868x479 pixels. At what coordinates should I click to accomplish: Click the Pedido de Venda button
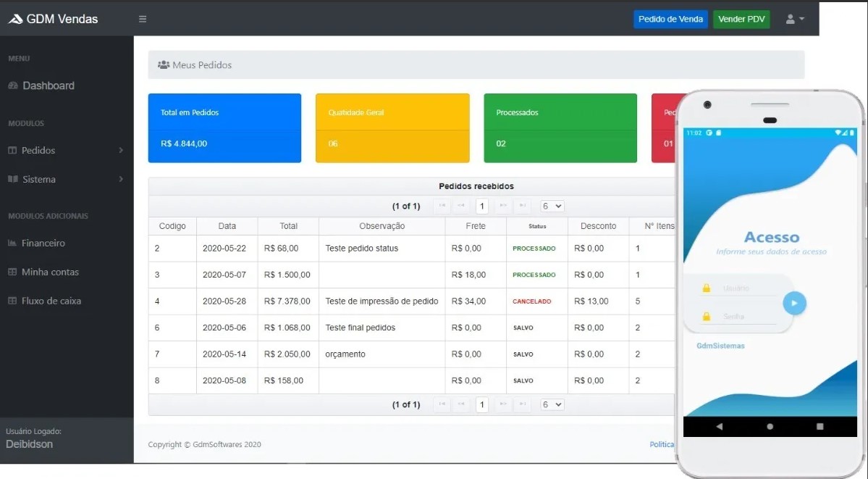pyautogui.click(x=670, y=20)
